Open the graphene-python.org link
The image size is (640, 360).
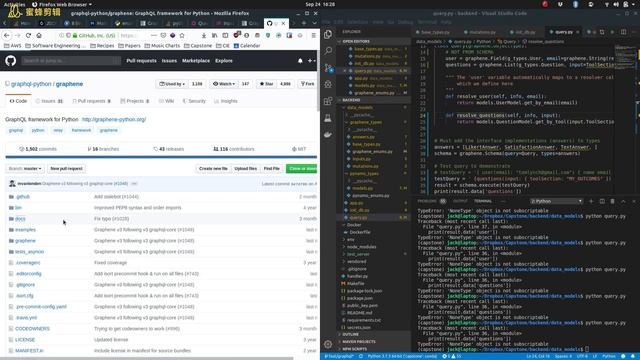click(x=114, y=120)
